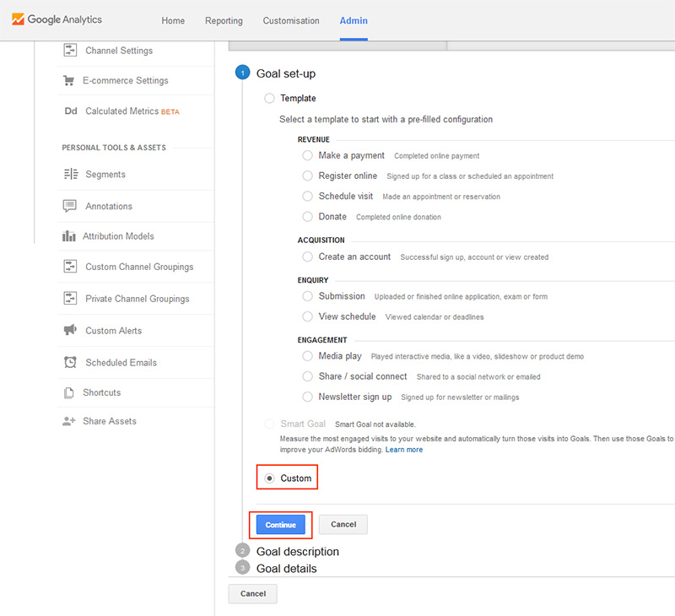The image size is (675, 616).
Task: Click the blue Continue button
Action: [281, 525]
